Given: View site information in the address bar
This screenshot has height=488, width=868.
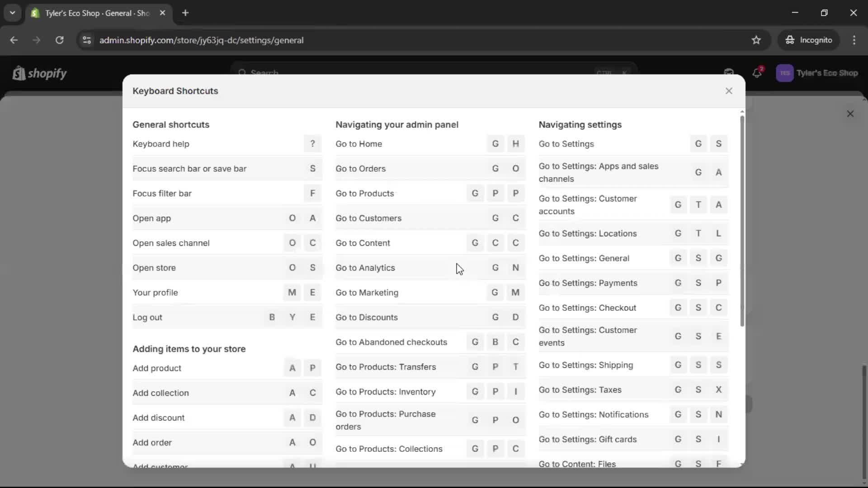Looking at the screenshot, I should (86, 40).
